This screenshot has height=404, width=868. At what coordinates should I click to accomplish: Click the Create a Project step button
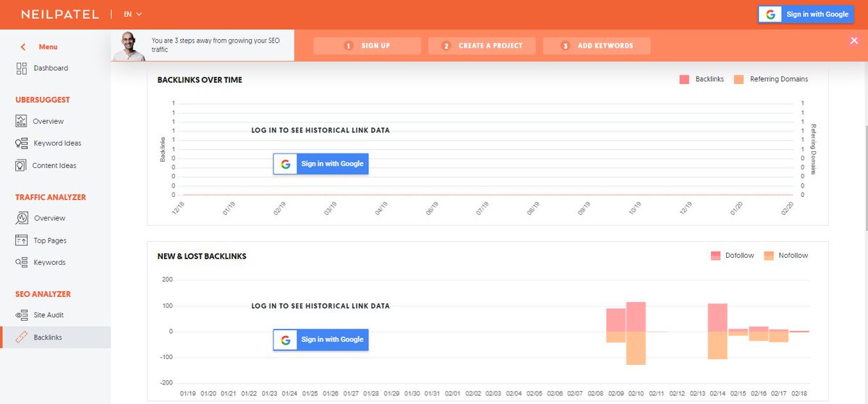pos(482,46)
